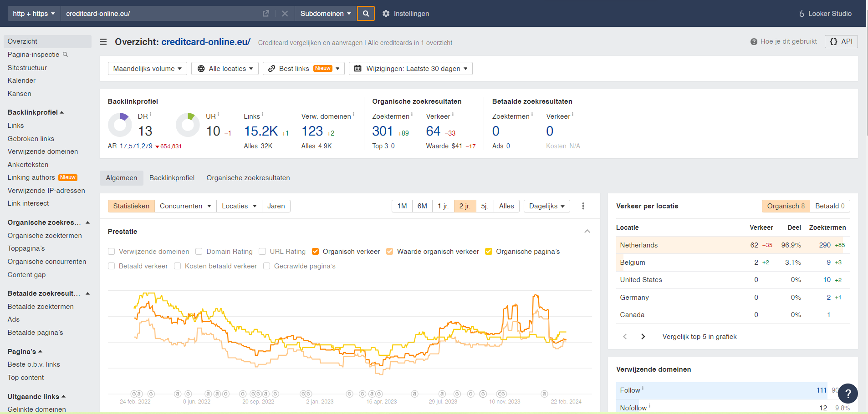Click the UR info icon
The width and height of the screenshot is (868, 414).
218,114
